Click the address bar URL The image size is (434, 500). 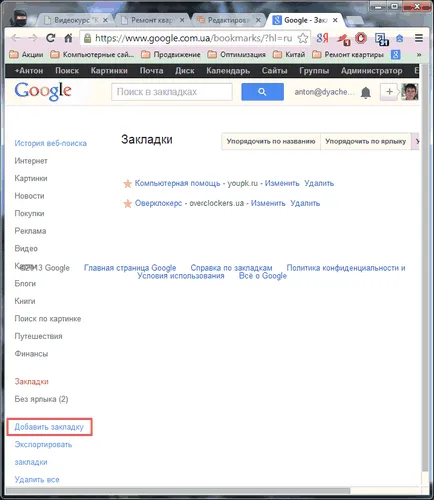tap(194, 38)
